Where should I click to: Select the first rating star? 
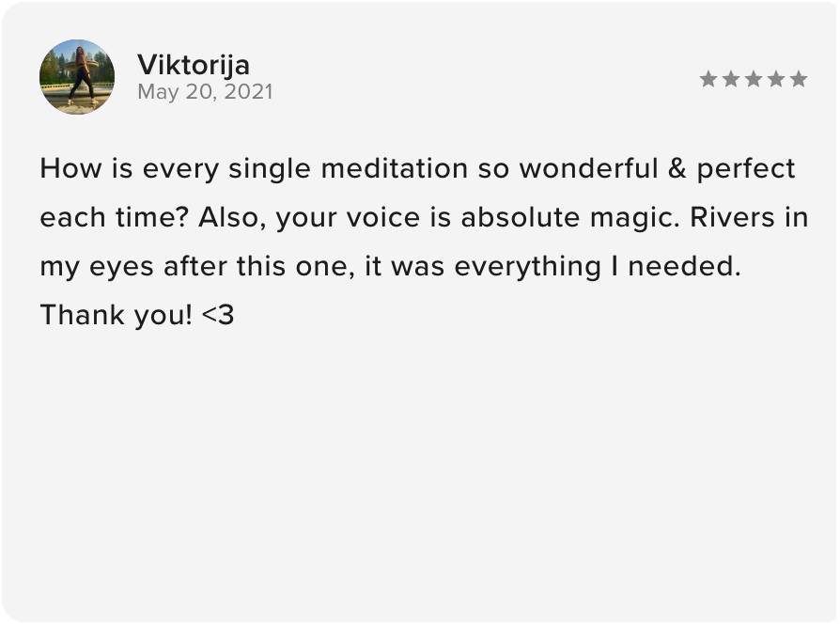coord(708,79)
